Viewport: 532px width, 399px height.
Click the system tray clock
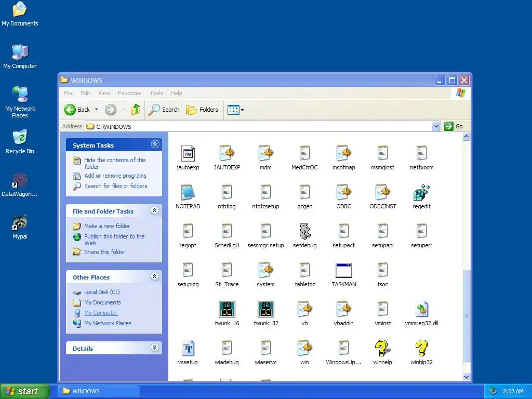click(x=513, y=391)
